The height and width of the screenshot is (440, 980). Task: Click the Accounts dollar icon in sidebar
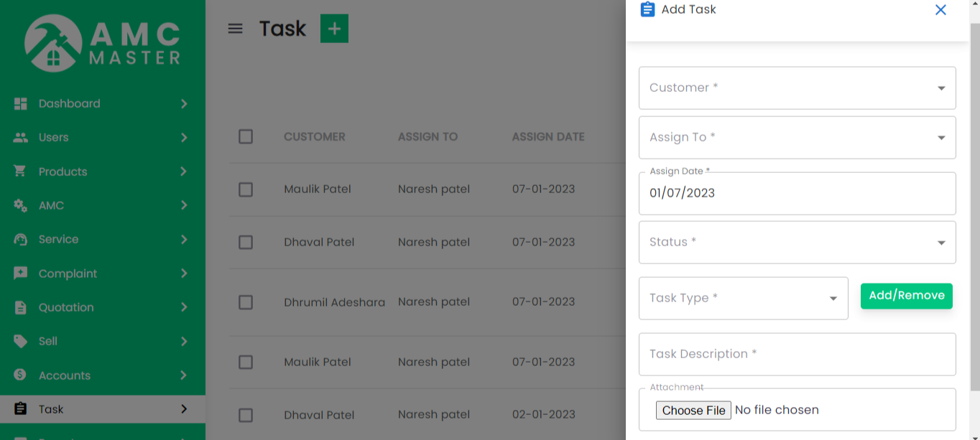[x=20, y=375]
